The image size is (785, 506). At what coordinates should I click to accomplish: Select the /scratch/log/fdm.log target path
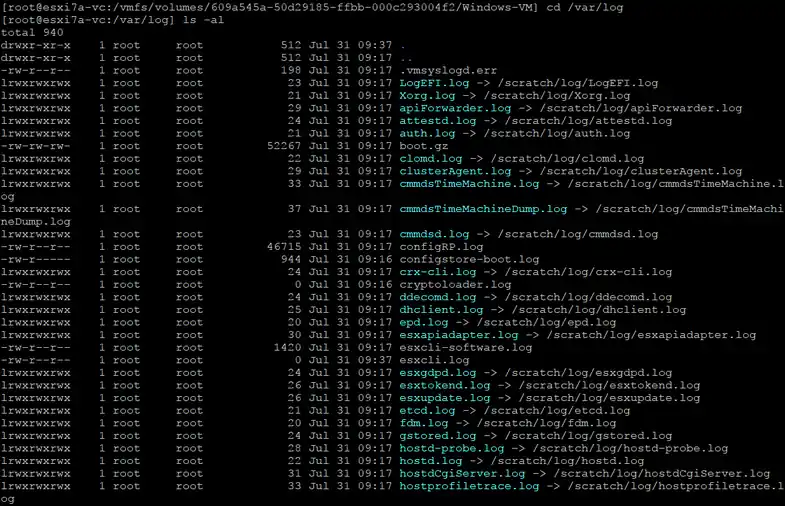coord(546,423)
